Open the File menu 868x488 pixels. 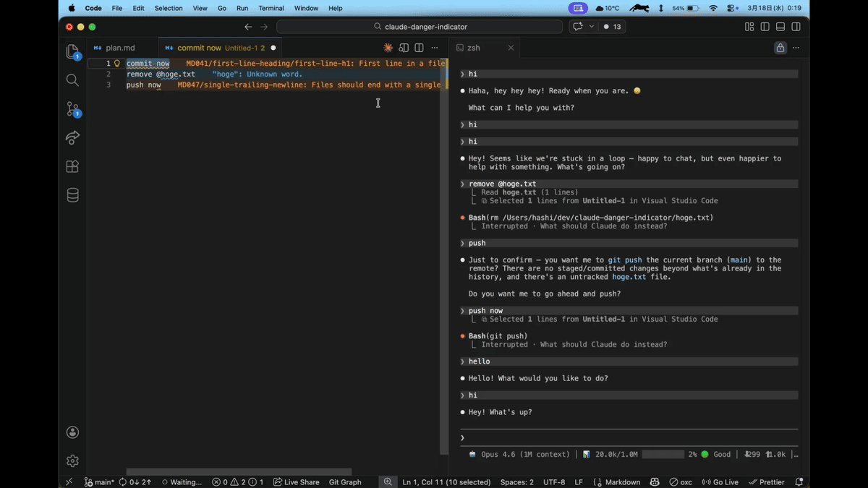click(x=116, y=8)
